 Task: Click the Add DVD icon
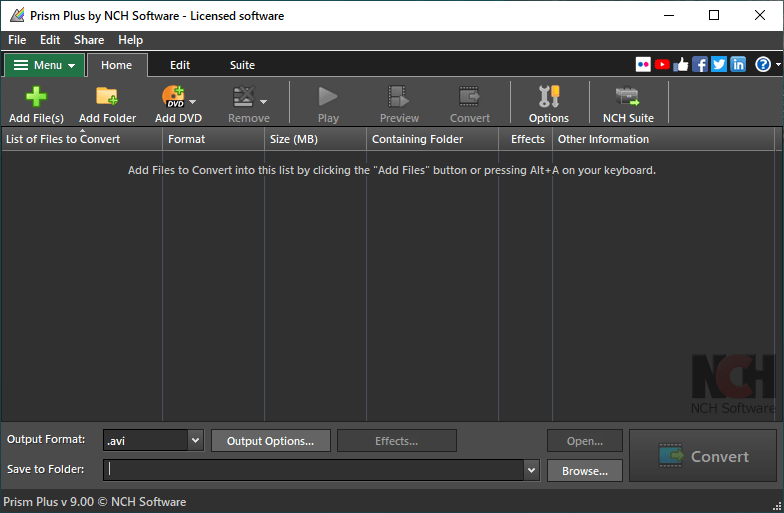tap(173, 96)
